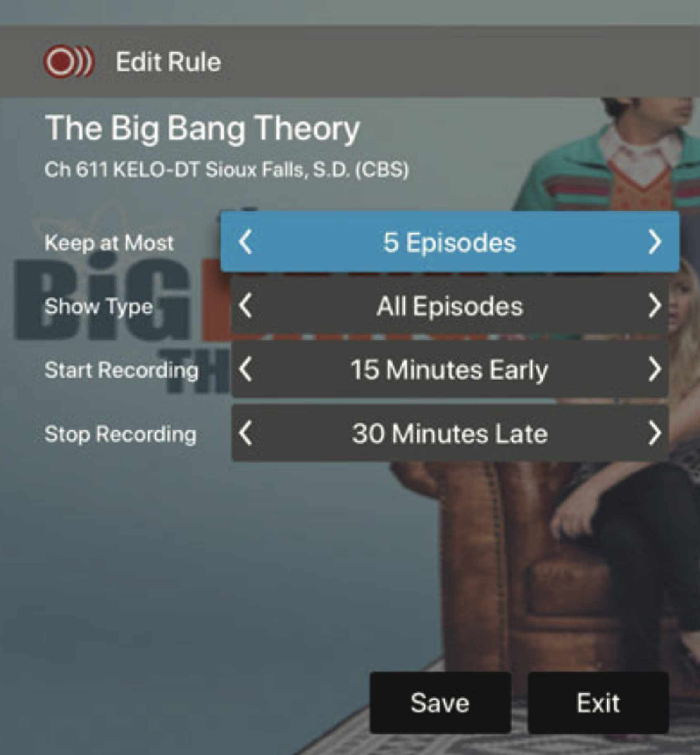Image resolution: width=700 pixels, height=755 pixels.
Task: Click right arrow on Start Recording row
Action: [655, 370]
